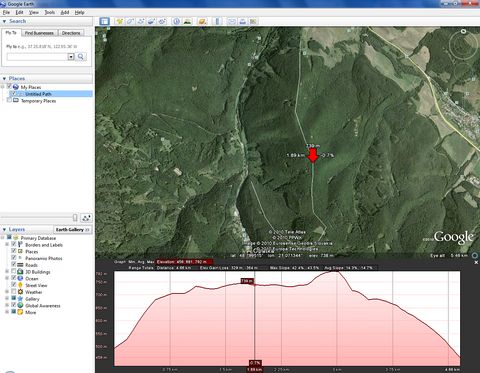The width and height of the screenshot is (480, 373).
Task: Enable the 3D Buildings layer checkbox
Action: pyautogui.click(x=14, y=272)
